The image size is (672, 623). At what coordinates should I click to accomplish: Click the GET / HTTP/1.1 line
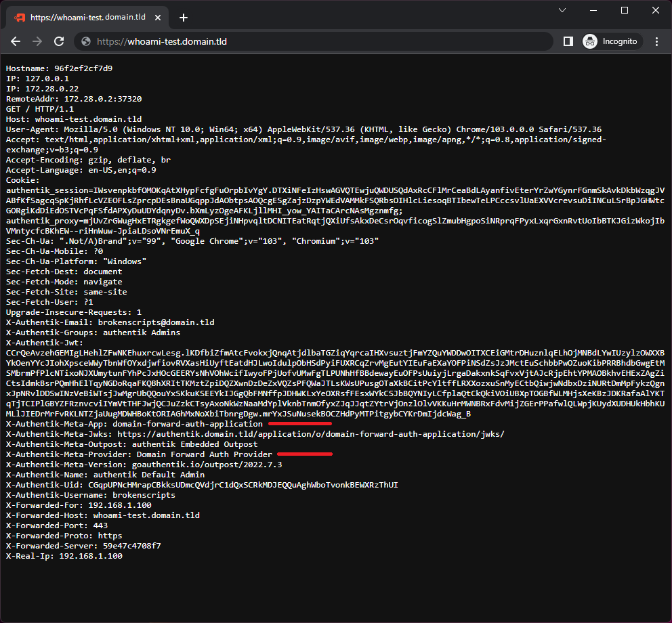click(40, 109)
